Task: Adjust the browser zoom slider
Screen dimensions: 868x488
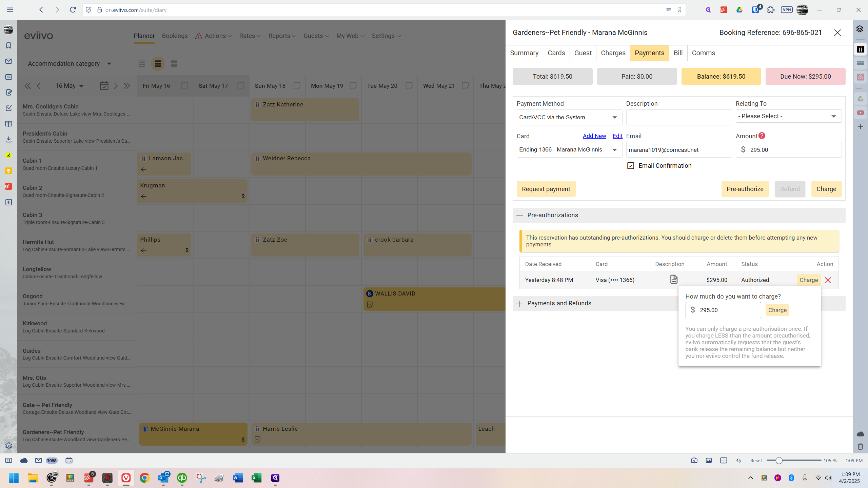Action: coord(779,461)
